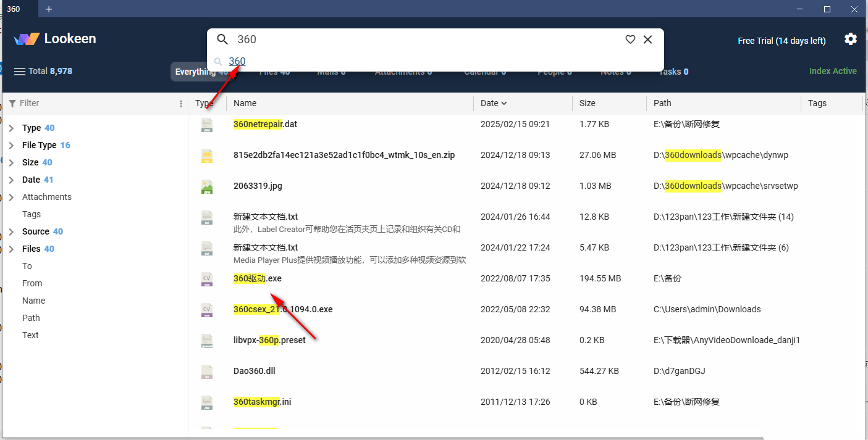Click the Filter panel three-dot menu

(x=181, y=104)
